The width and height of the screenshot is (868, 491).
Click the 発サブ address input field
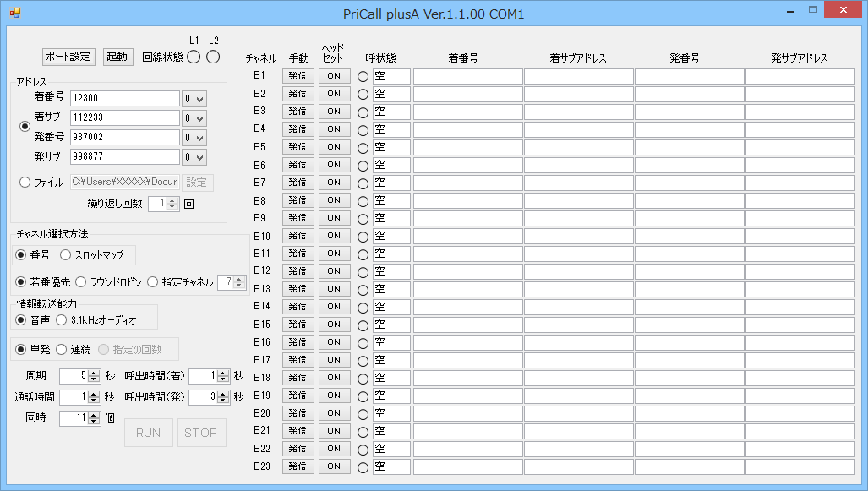tap(125, 156)
